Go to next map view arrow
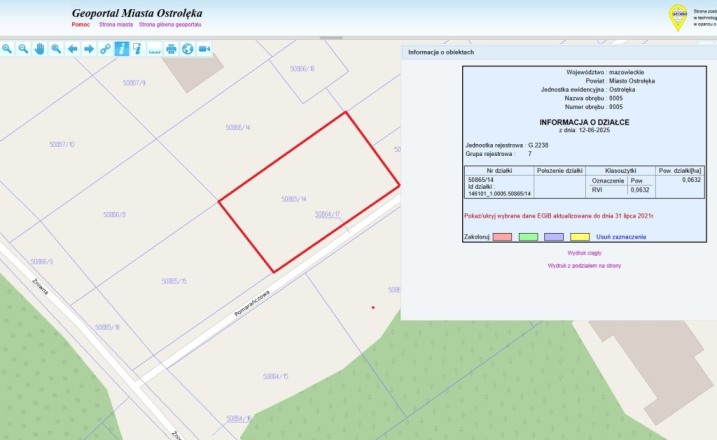This screenshot has width=717, height=440. pyautogui.click(x=88, y=48)
